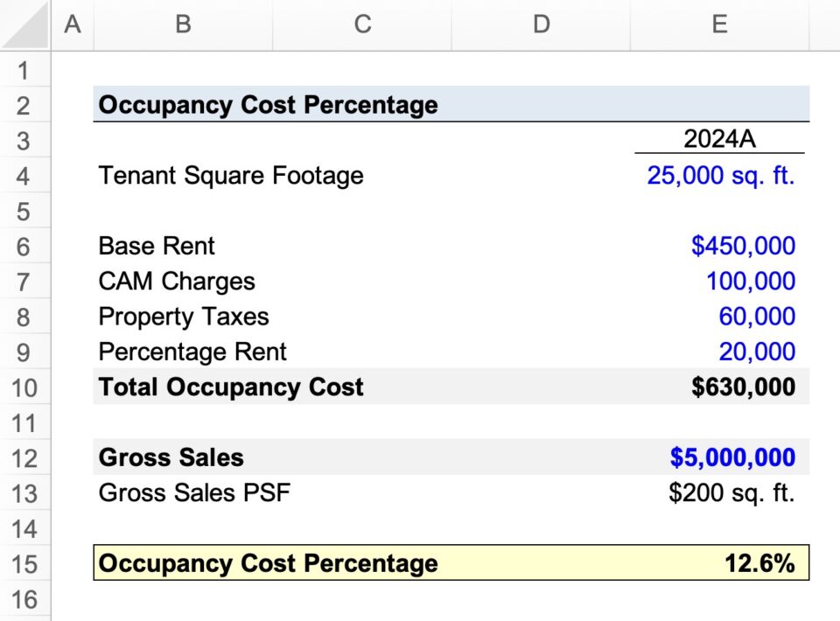Click column header A
The image size is (840, 621).
coord(73,24)
